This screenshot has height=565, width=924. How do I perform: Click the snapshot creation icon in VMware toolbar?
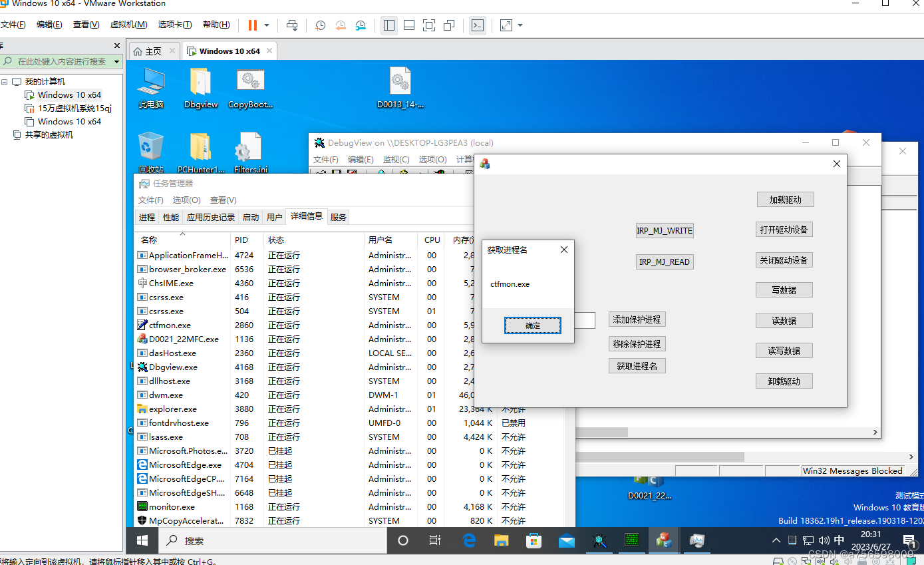tap(320, 25)
